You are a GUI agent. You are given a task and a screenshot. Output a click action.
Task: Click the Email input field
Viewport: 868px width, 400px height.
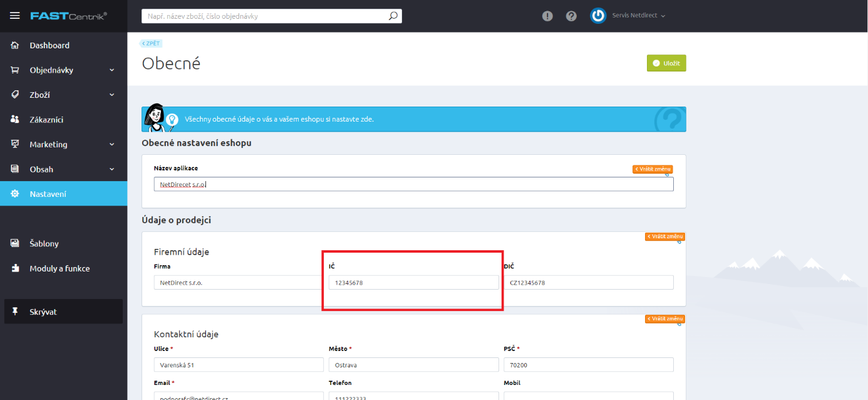click(x=239, y=396)
